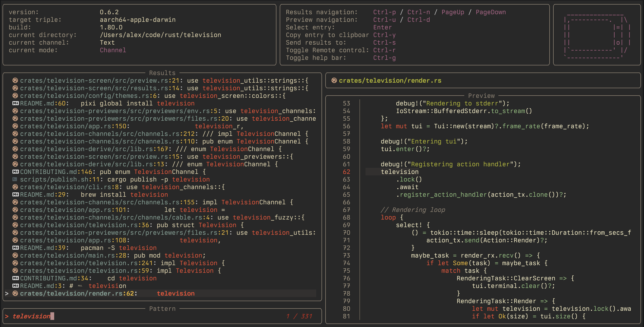
Task: Click Rust icon beside preview.rs:21 result
Action: point(15,80)
